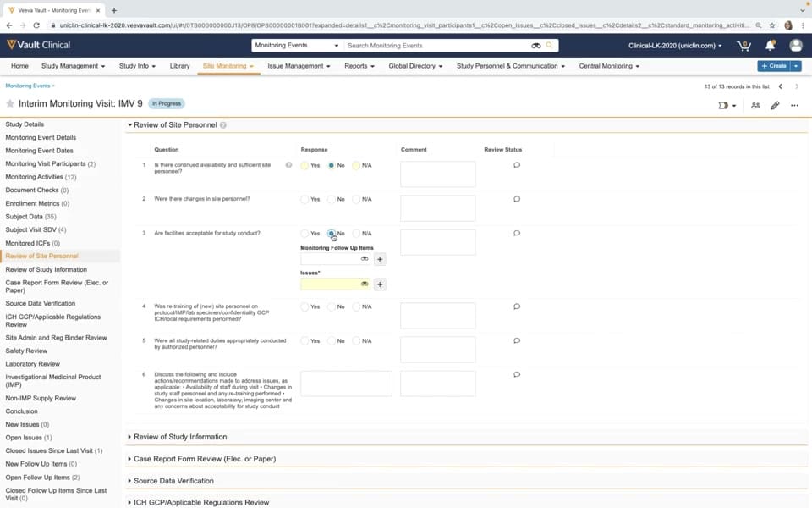Click the Create button

click(x=774, y=66)
